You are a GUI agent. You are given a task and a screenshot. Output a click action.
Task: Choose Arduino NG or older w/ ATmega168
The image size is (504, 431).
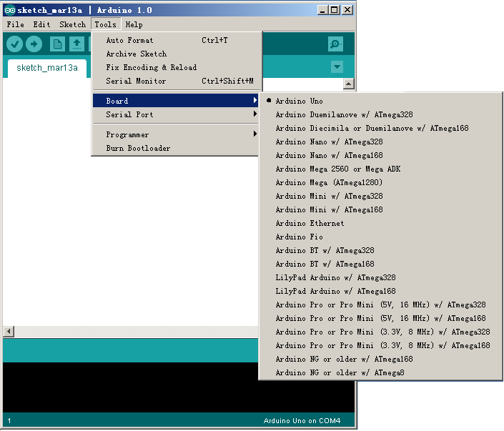point(380,359)
